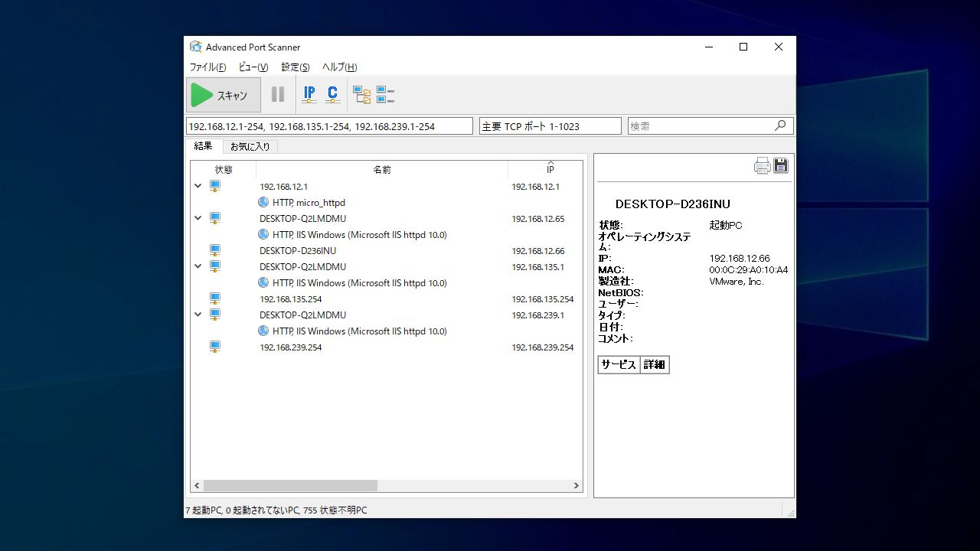This screenshot has width=980, height=551.
Task: Collapse DESKTOP-Q2LMDMU node at 192.168.12.65
Action: [x=198, y=218]
